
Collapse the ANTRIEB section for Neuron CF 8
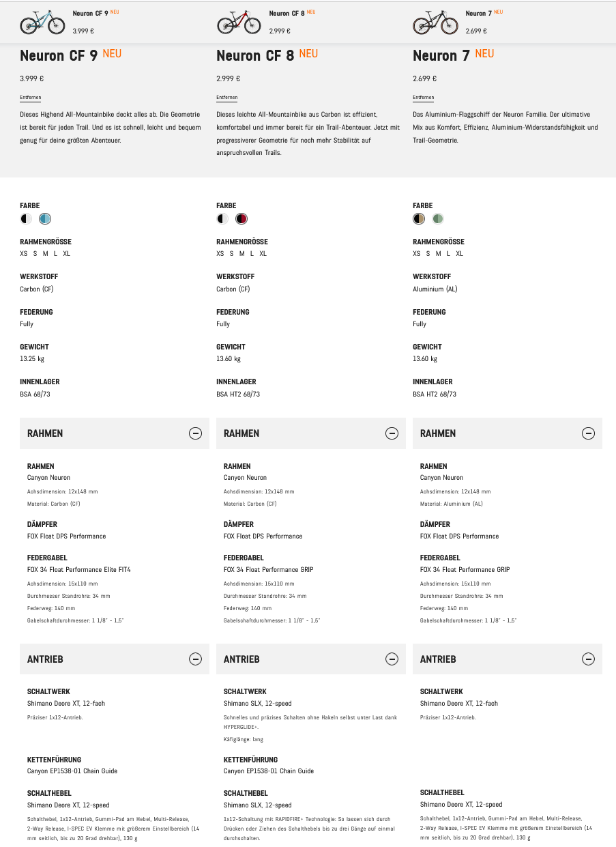pos(392,659)
